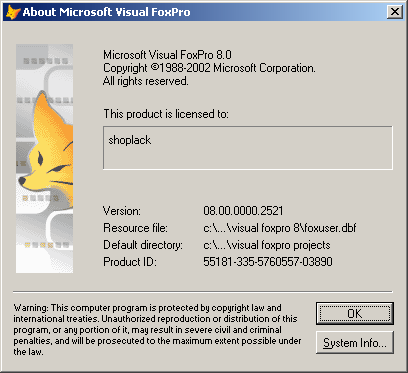The height and width of the screenshot is (373, 408).
Task: Click the default directory path value
Action: click(x=267, y=245)
